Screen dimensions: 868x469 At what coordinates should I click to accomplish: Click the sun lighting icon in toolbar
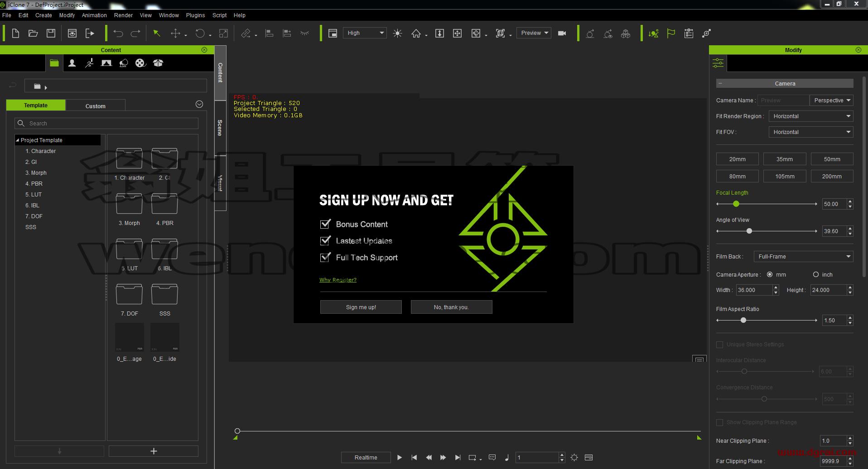(x=397, y=33)
